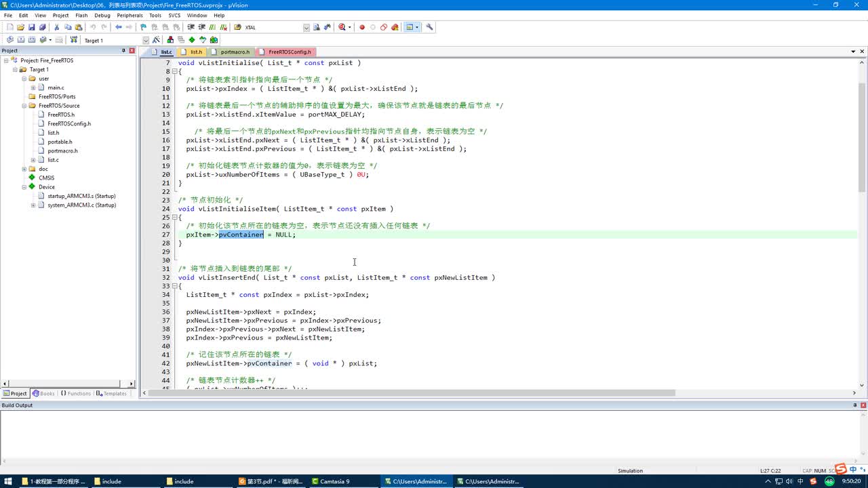
Task: Collapse the Target 1 tree node
Action: pos(15,69)
